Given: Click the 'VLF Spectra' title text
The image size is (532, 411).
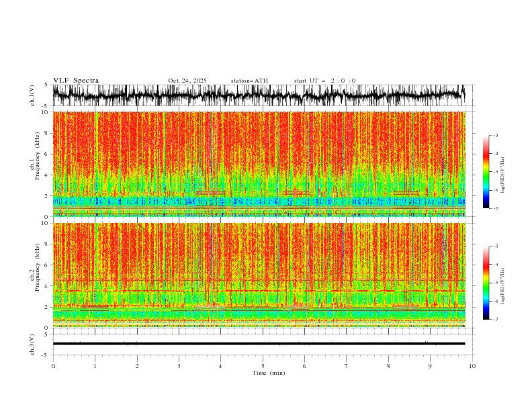Looking at the screenshot, I should coord(76,81).
